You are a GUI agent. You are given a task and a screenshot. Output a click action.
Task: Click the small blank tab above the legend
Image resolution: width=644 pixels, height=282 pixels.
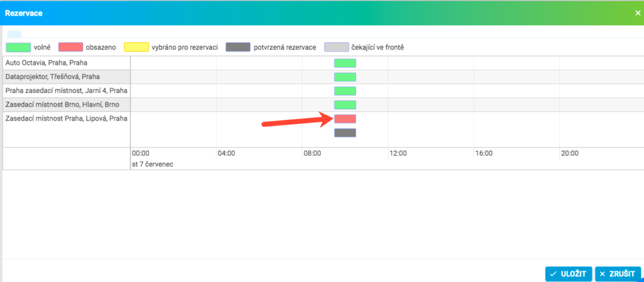[14, 35]
